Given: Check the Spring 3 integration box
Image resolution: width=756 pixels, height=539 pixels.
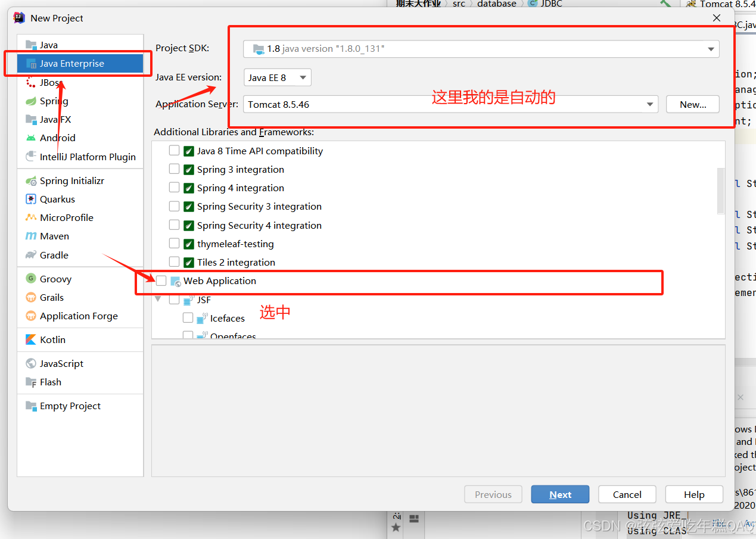Looking at the screenshot, I should point(174,169).
